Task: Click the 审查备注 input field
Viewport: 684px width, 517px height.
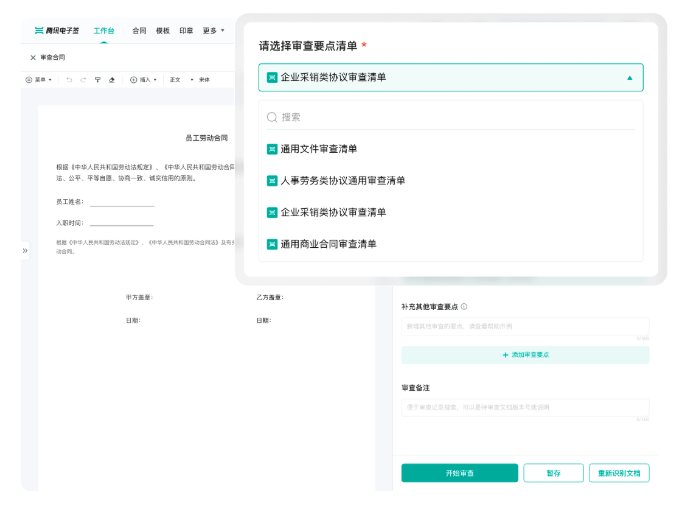Action: (x=525, y=407)
